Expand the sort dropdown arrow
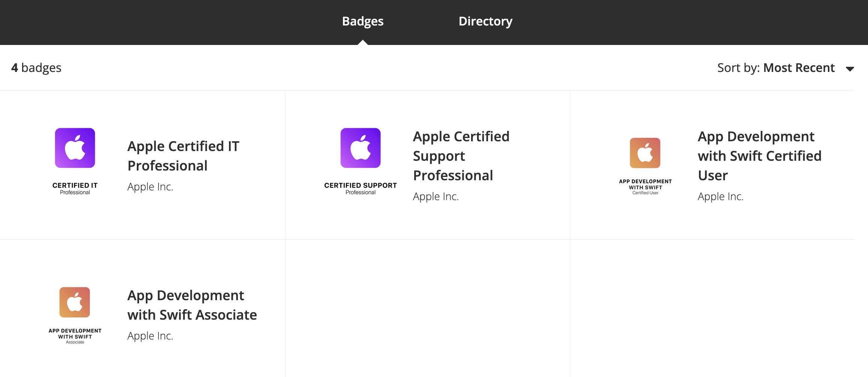 point(850,69)
